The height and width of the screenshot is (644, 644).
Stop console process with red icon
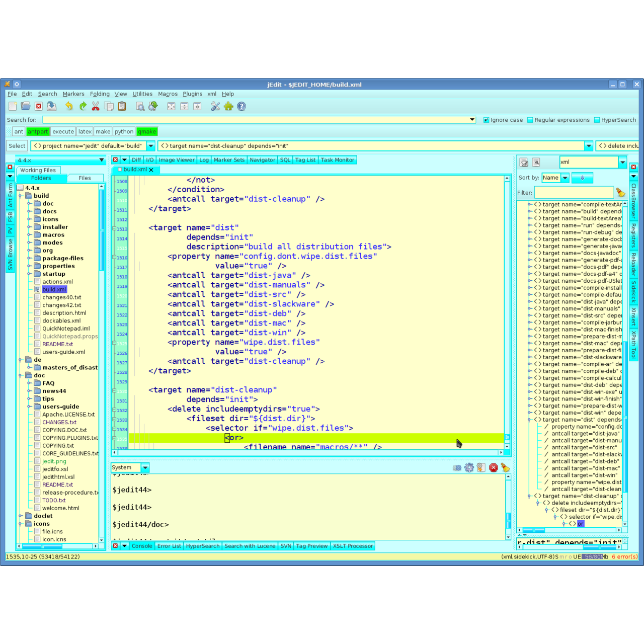click(x=494, y=468)
